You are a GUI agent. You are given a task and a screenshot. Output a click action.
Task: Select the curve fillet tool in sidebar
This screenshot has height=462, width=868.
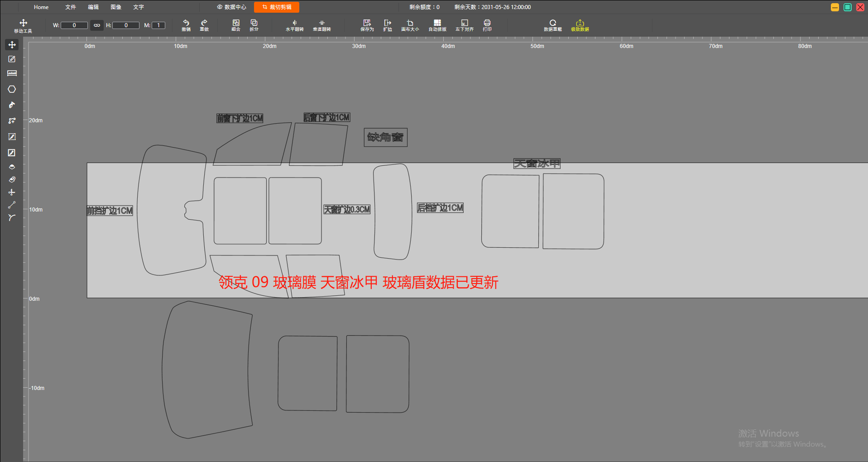[12, 217]
